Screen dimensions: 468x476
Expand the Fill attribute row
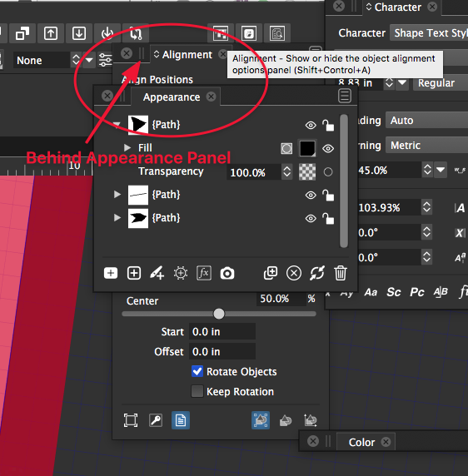click(x=127, y=147)
